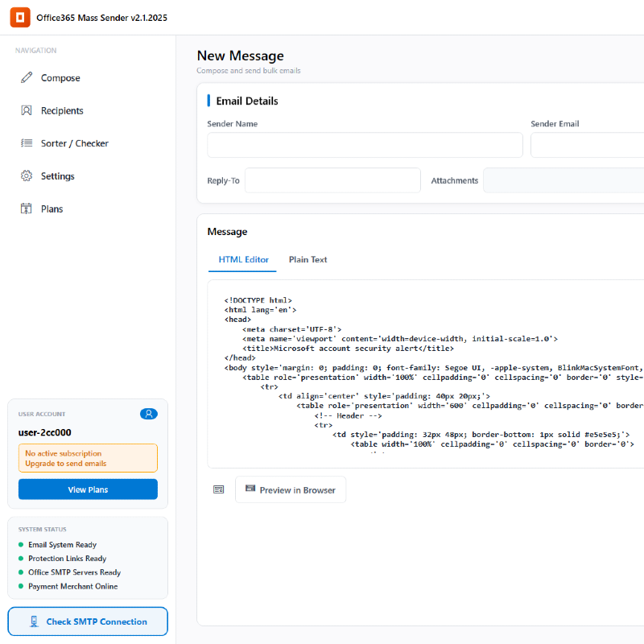Select the HTML Editor tab

click(242, 259)
